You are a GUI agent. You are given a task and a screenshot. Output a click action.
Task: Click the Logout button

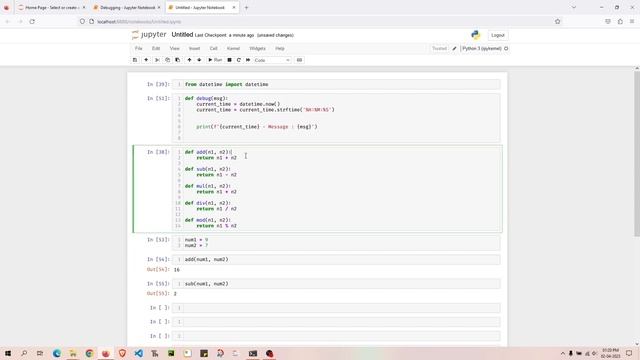(498, 35)
